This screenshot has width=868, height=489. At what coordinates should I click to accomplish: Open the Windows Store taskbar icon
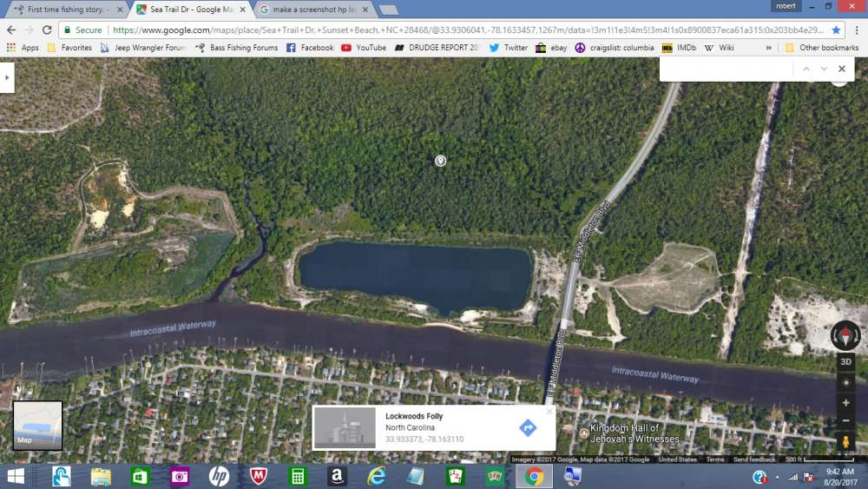point(140,476)
